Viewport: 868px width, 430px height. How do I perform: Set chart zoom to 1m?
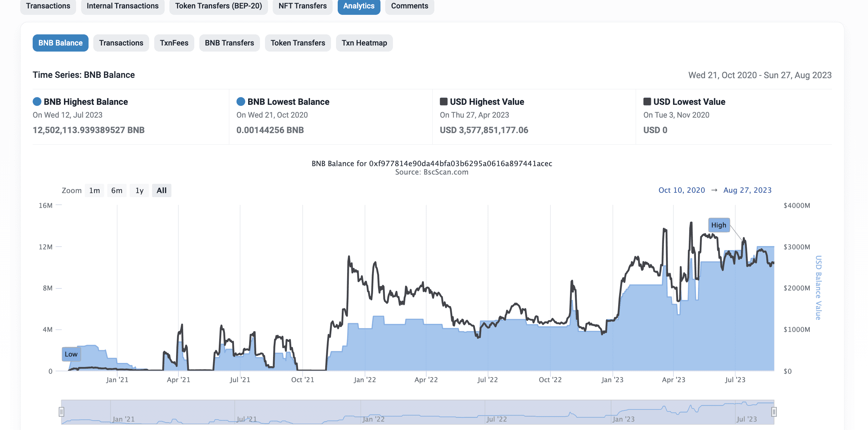[x=94, y=190]
